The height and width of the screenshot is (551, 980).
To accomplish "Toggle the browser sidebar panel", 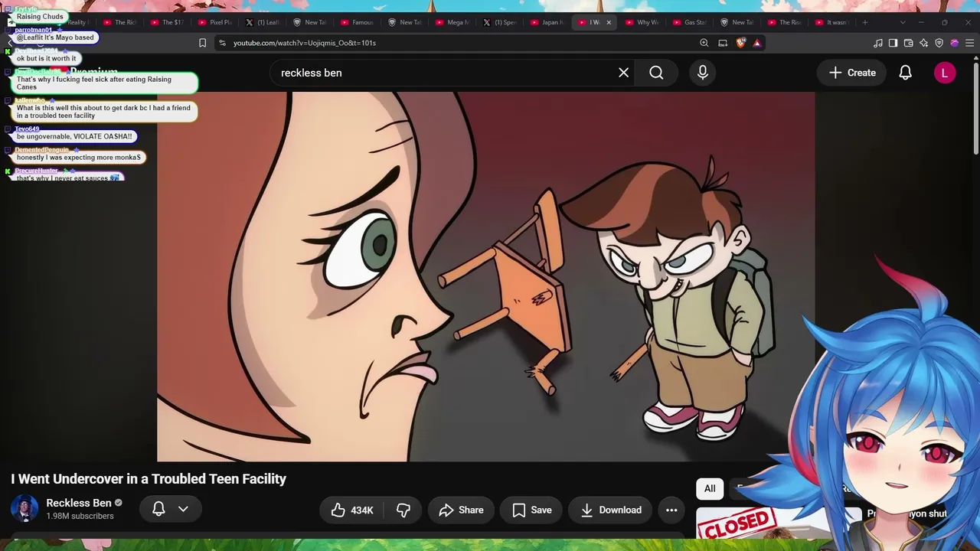I will point(893,43).
